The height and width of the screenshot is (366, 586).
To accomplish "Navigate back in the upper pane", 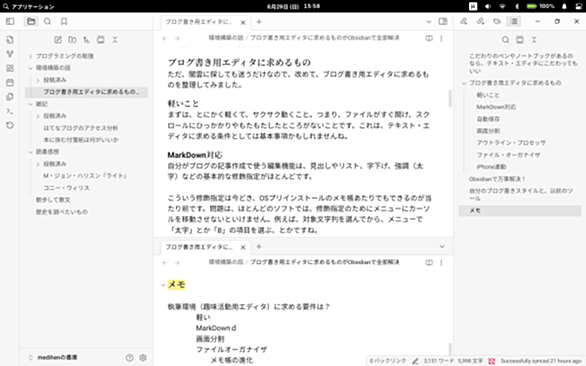I will pyautogui.click(x=165, y=39).
